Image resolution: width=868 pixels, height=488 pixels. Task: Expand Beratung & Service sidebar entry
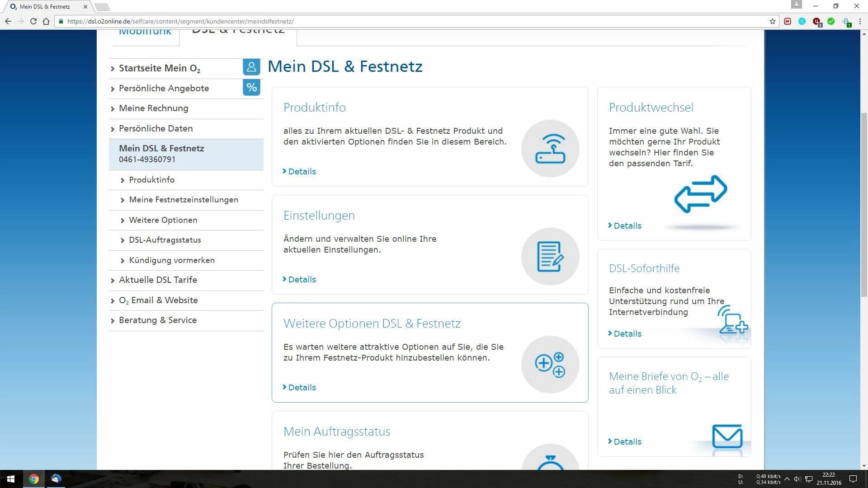click(158, 320)
